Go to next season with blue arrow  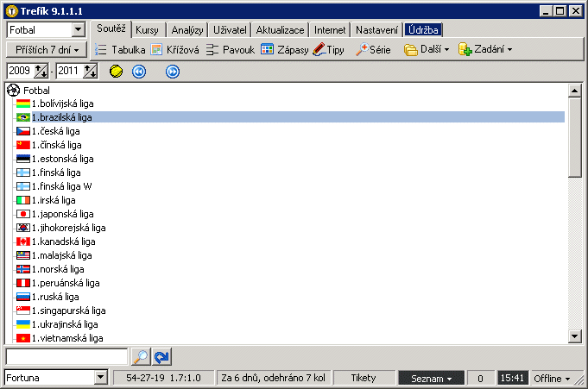coord(173,72)
